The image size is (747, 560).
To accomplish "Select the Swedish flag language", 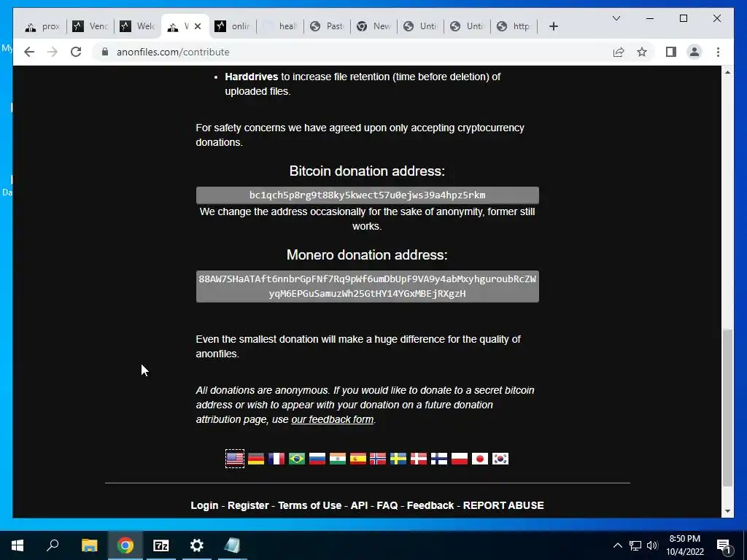I will pos(398,459).
